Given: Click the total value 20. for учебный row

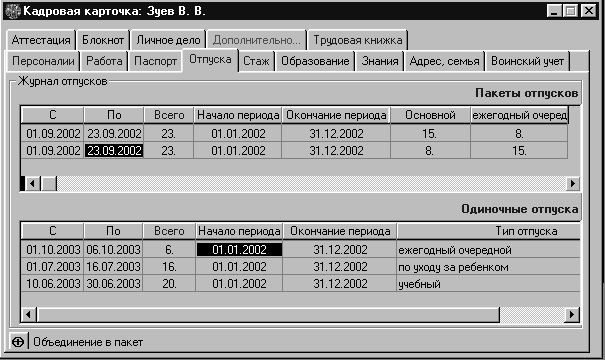Looking at the screenshot, I should pos(169,284).
